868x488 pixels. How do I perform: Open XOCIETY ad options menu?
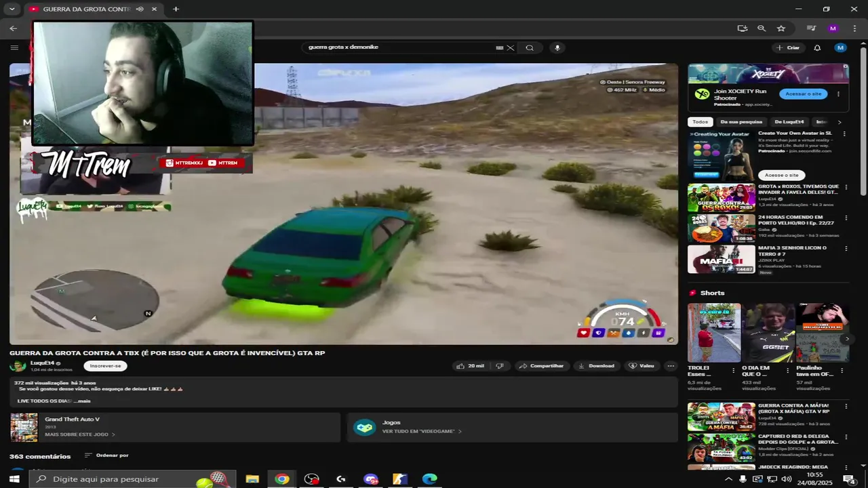(838, 94)
